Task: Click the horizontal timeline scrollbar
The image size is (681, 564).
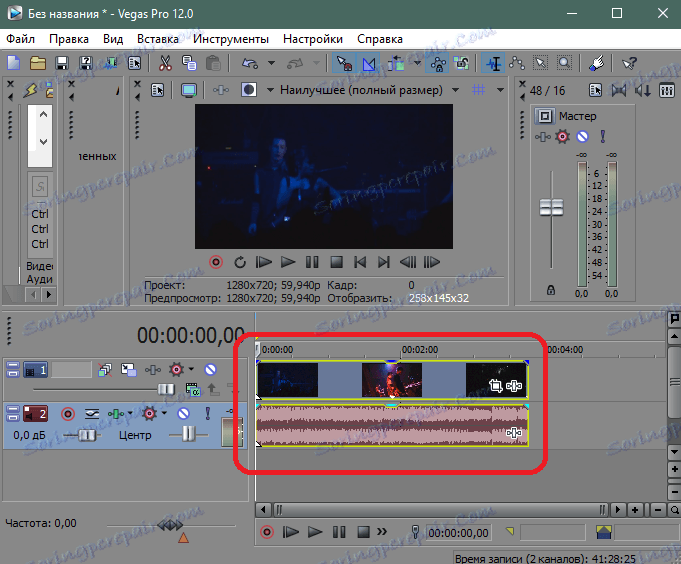Action: pyautogui.click(x=440, y=510)
